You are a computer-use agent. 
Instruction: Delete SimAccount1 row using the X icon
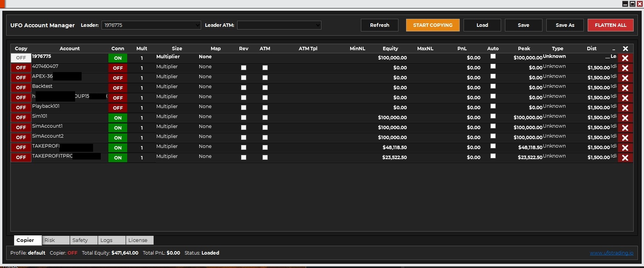point(625,128)
